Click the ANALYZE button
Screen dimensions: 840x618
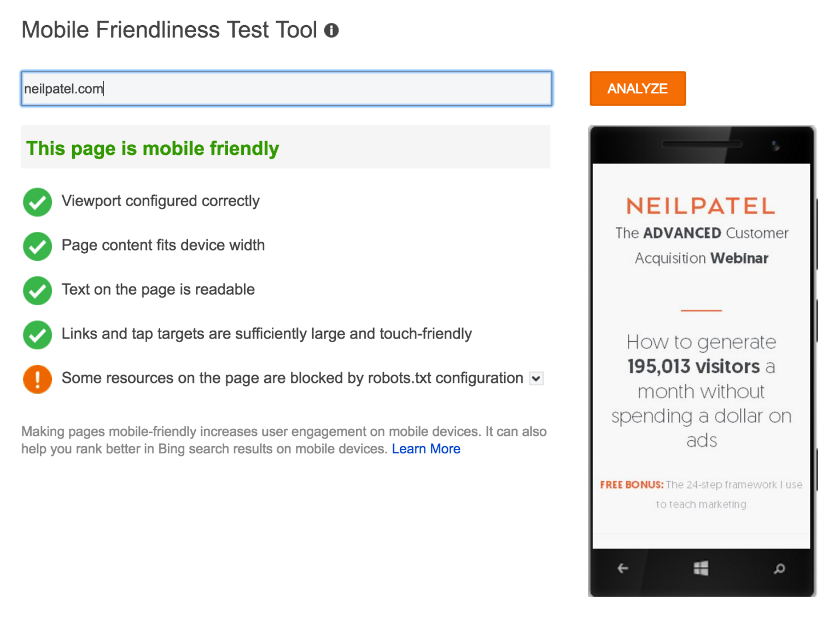[637, 88]
